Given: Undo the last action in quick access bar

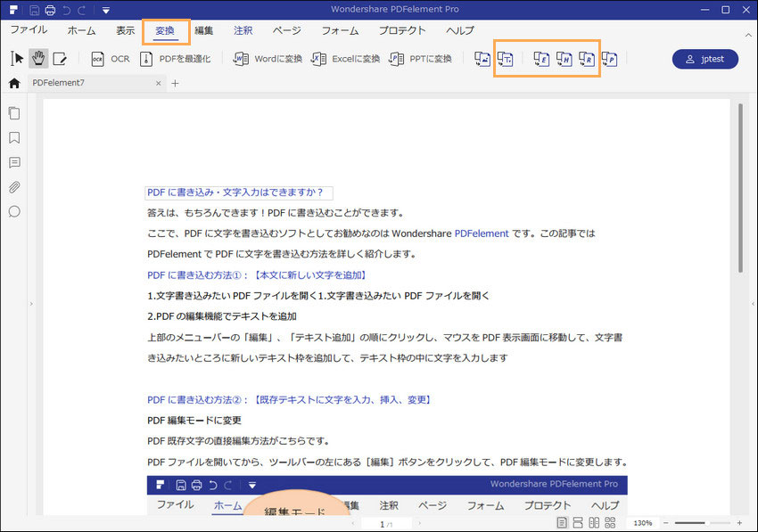Looking at the screenshot, I should 66,10.
